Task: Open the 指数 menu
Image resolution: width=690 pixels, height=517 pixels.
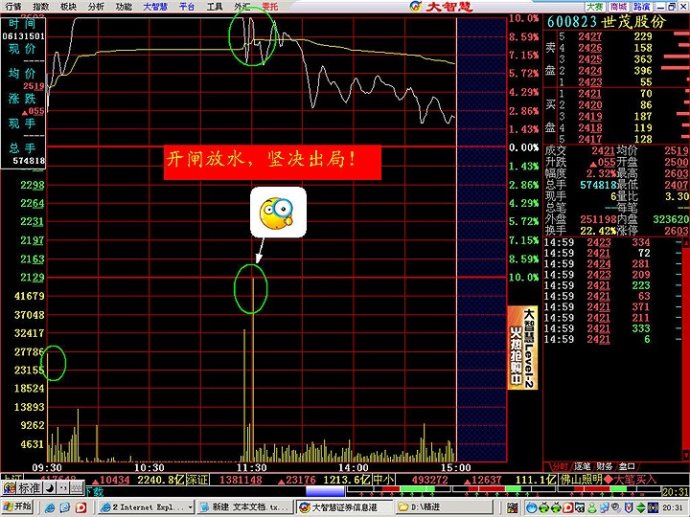Action: pyautogui.click(x=41, y=6)
